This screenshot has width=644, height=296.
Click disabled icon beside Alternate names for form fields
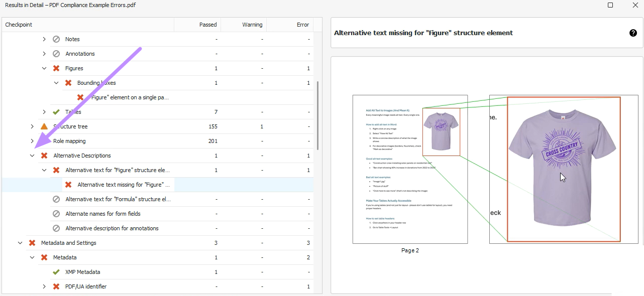56,214
